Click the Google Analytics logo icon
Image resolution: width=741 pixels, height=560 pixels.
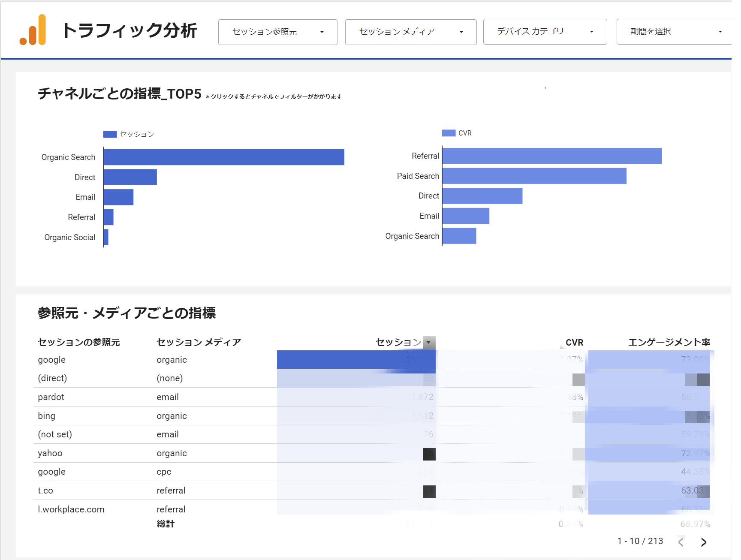coord(33,30)
